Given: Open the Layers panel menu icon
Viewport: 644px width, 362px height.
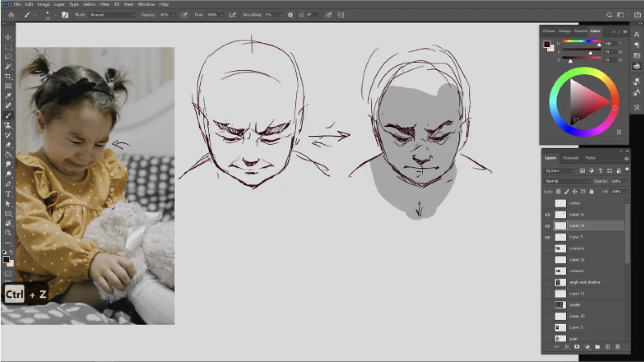Looking at the screenshot, I should [626, 158].
